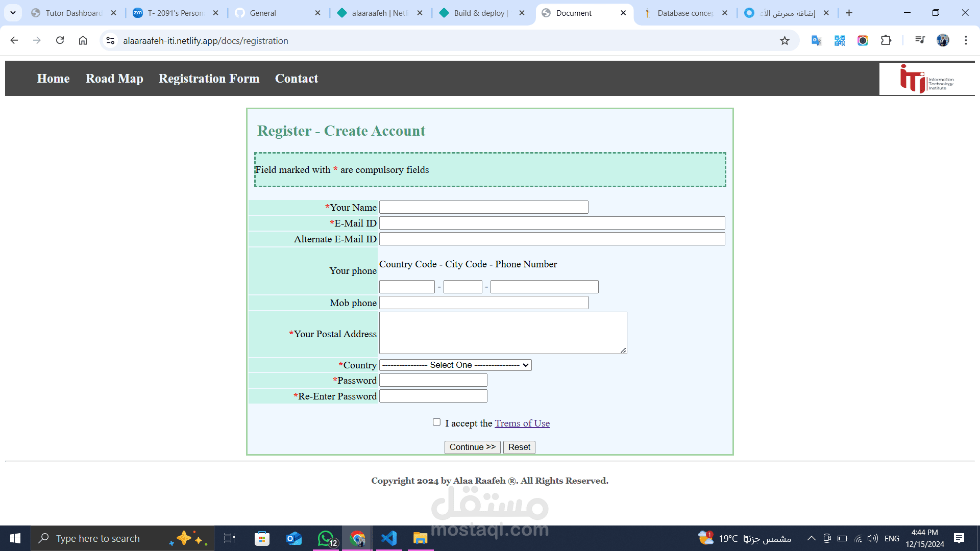
Task: Open Chrome's three-dot menu
Action: click(x=965, y=40)
